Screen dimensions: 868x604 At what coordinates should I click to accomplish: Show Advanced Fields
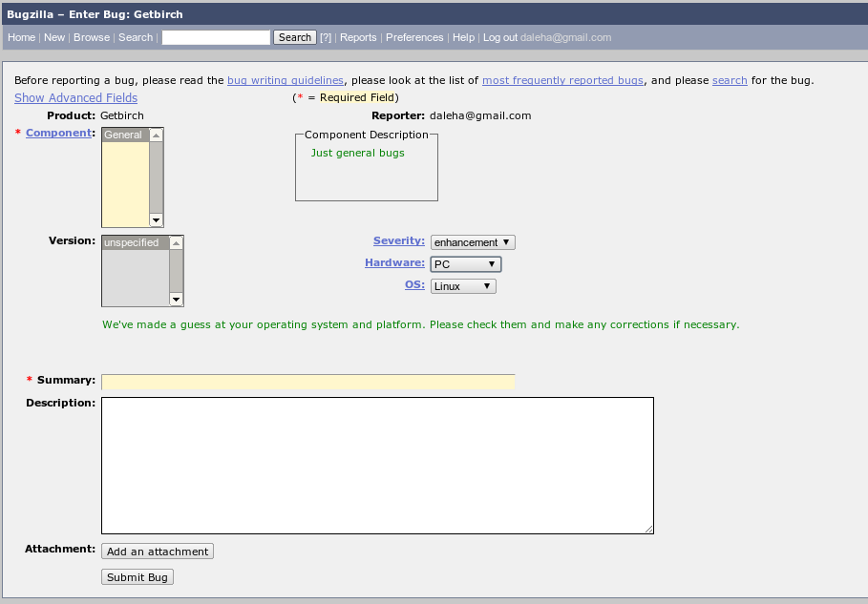(75, 98)
